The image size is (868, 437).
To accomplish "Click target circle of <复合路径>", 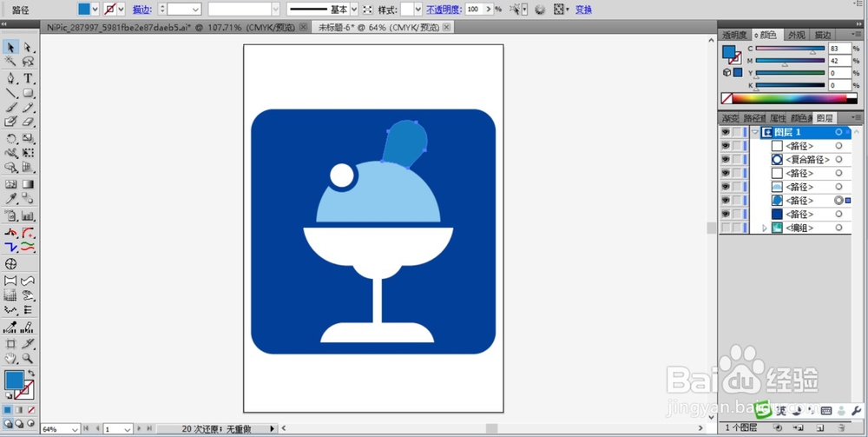I will [x=838, y=160].
